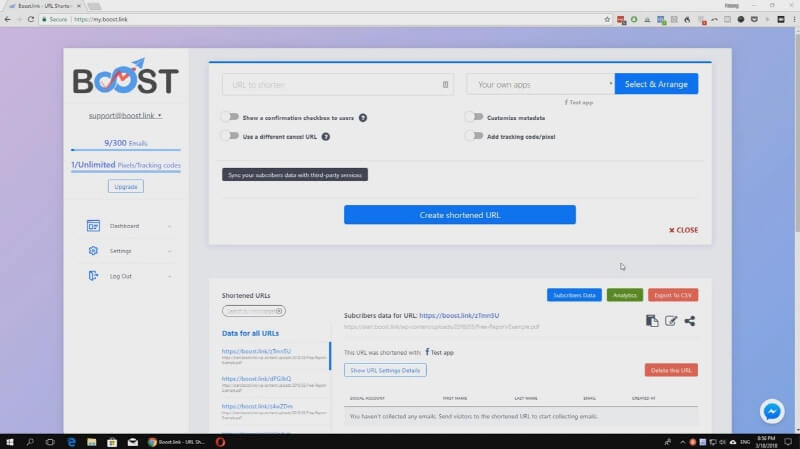The height and width of the screenshot is (449, 800).
Task: Click the Boost logo
Action: click(x=126, y=77)
